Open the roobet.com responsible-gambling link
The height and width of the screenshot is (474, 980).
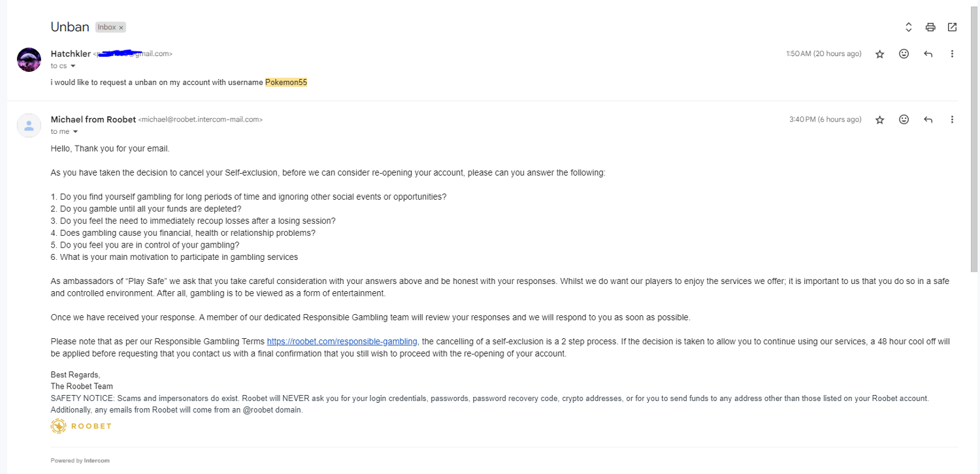342,341
